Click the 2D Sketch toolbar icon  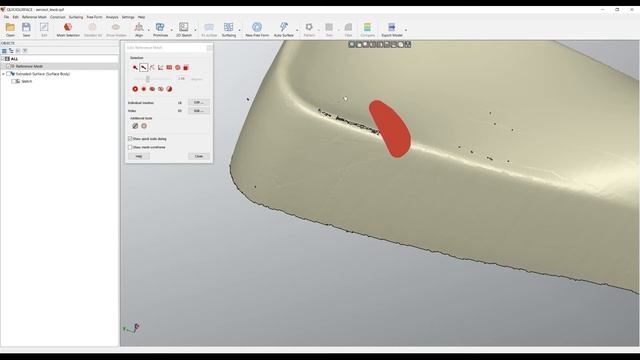pyautogui.click(x=184, y=27)
